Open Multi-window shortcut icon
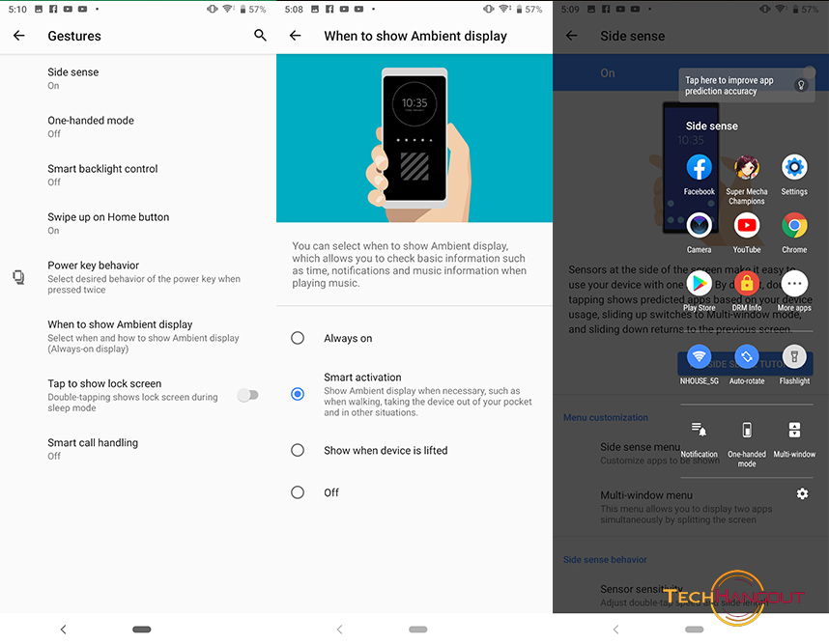Screen dimensions: 829x644 (x=794, y=430)
